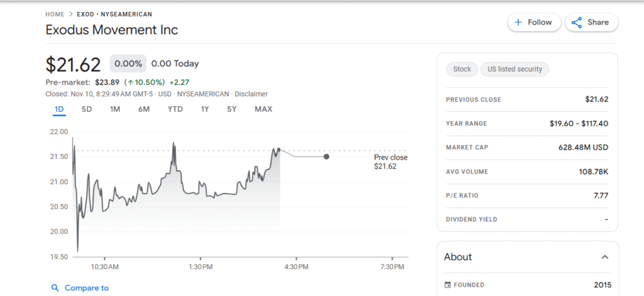
Task: Show year-to-date YTD chart
Action: 175,109
